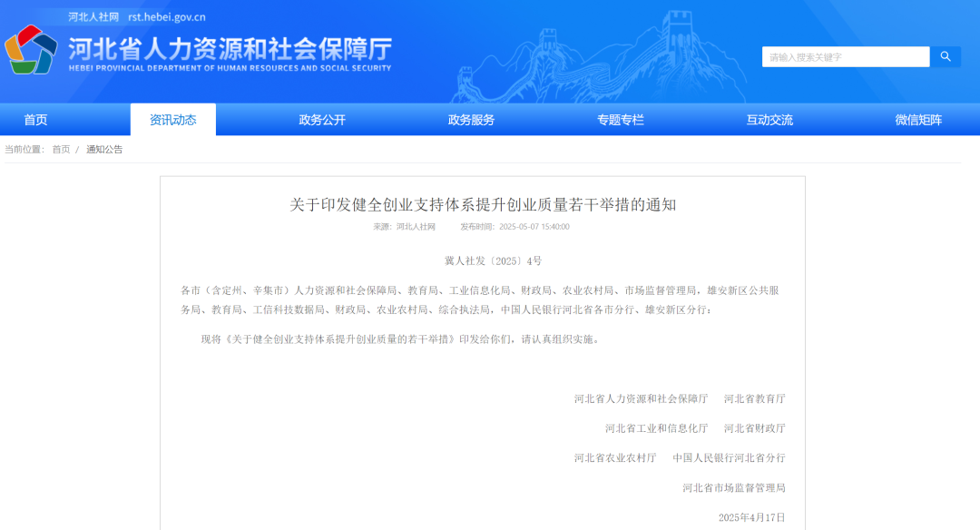The width and height of the screenshot is (980, 530).
Task: Click the colorful pentagon department logo
Action: (31, 49)
